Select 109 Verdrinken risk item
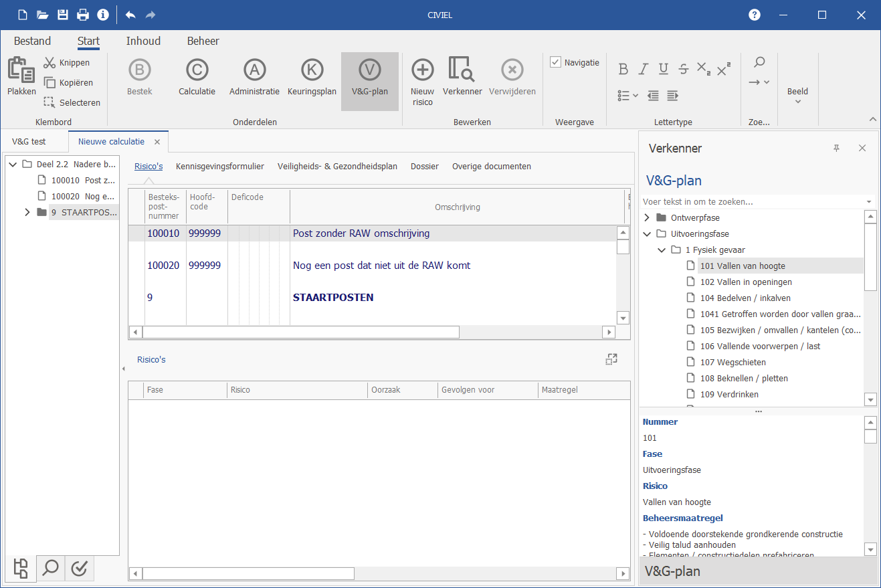 pos(730,394)
